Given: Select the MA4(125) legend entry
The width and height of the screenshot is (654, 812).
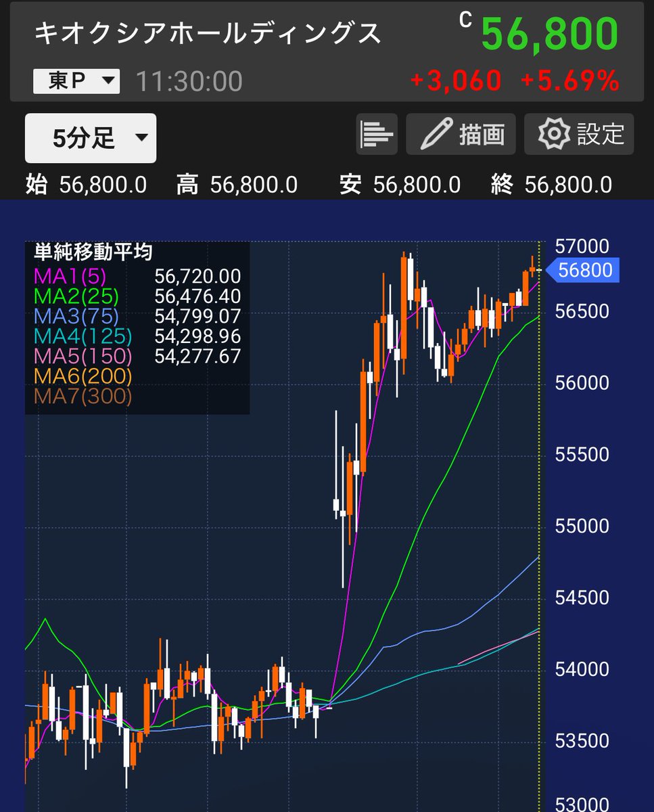Looking at the screenshot, I should click(x=83, y=336).
